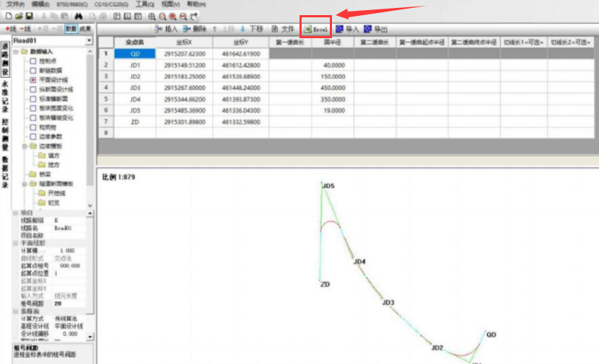
Task: Click the 导出 export icon button
Action: (375, 30)
